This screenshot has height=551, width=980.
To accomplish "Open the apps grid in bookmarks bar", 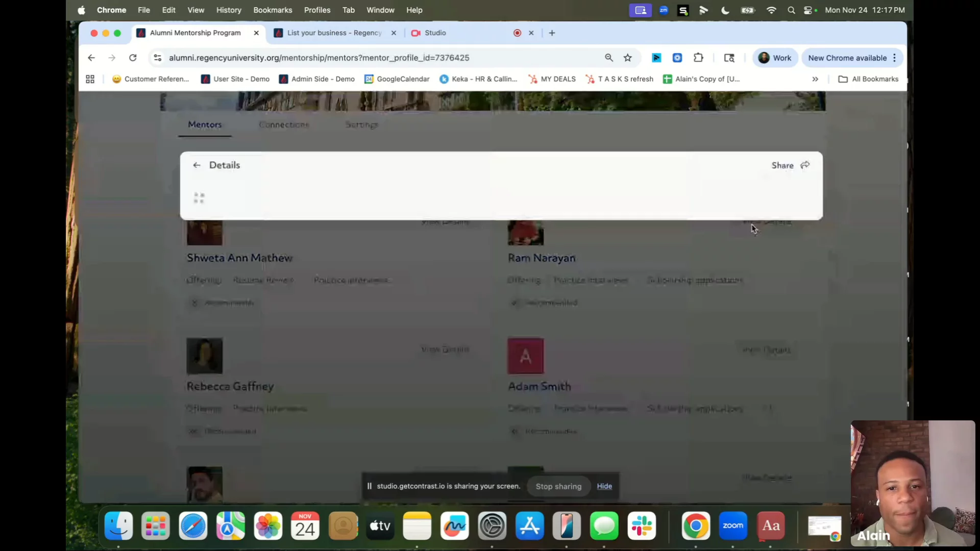I will point(90,79).
